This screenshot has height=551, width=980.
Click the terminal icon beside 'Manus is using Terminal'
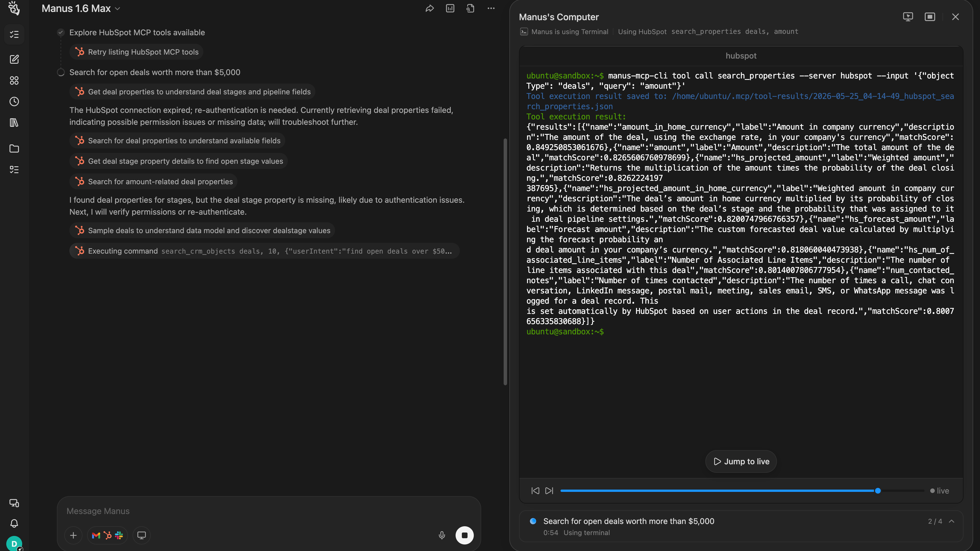[x=524, y=32]
